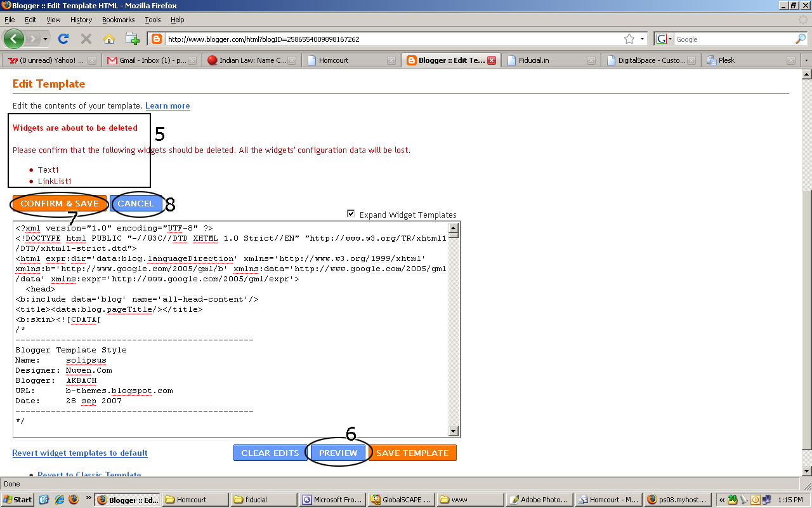Switch to Microsoft FrontPage taskbar button
The image size is (812, 508).
(x=332, y=499)
